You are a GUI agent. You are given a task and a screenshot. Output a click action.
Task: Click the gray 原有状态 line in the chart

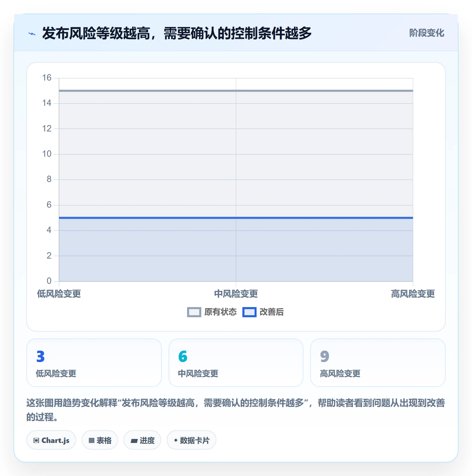coord(236,91)
